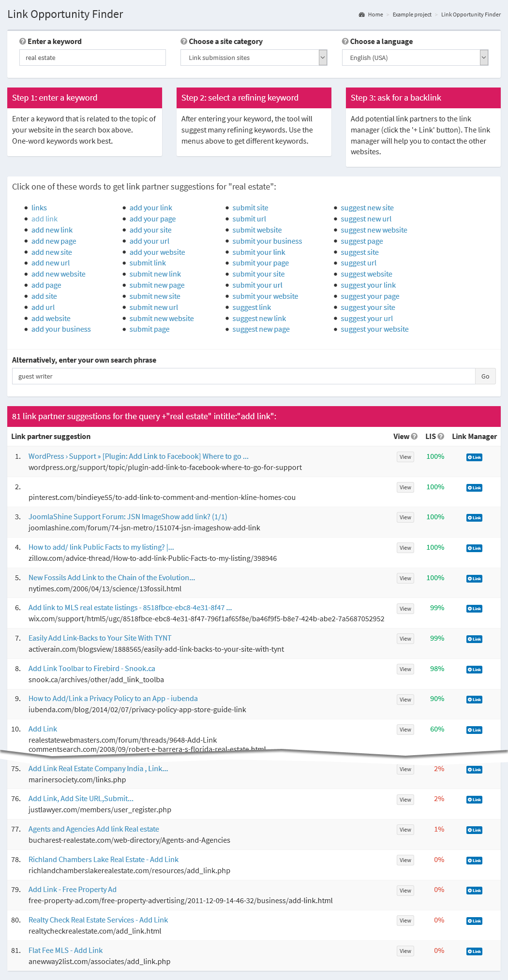Click the Go button
The image size is (508, 980).
pyautogui.click(x=485, y=376)
